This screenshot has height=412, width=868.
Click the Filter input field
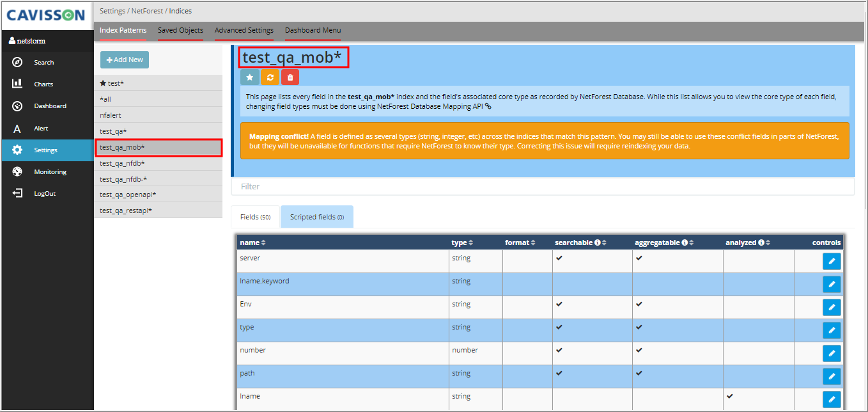pos(543,186)
